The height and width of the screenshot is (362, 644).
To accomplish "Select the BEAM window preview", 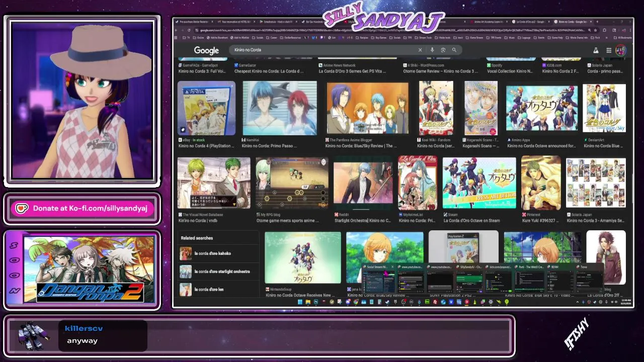I will pyautogui.click(x=559, y=279).
